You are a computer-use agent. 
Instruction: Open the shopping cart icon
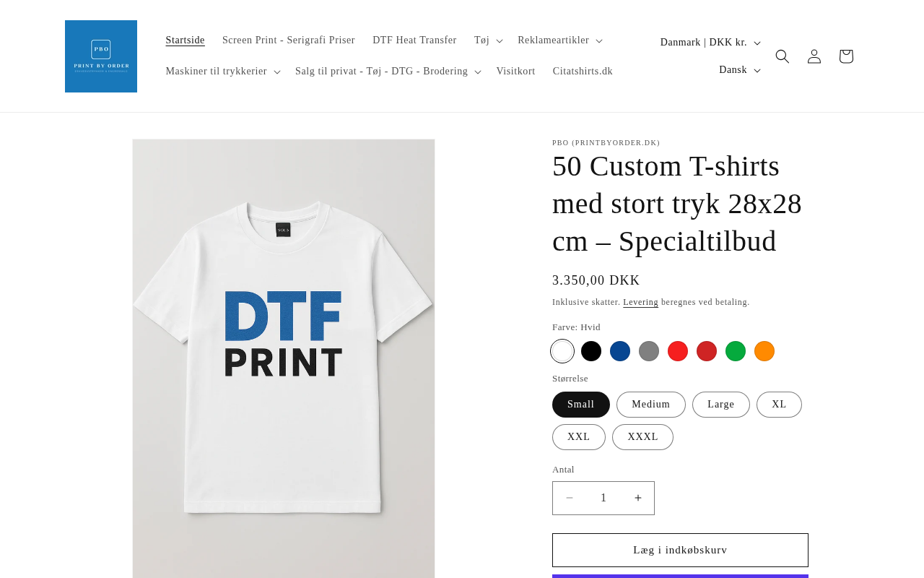tap(846, 56)
